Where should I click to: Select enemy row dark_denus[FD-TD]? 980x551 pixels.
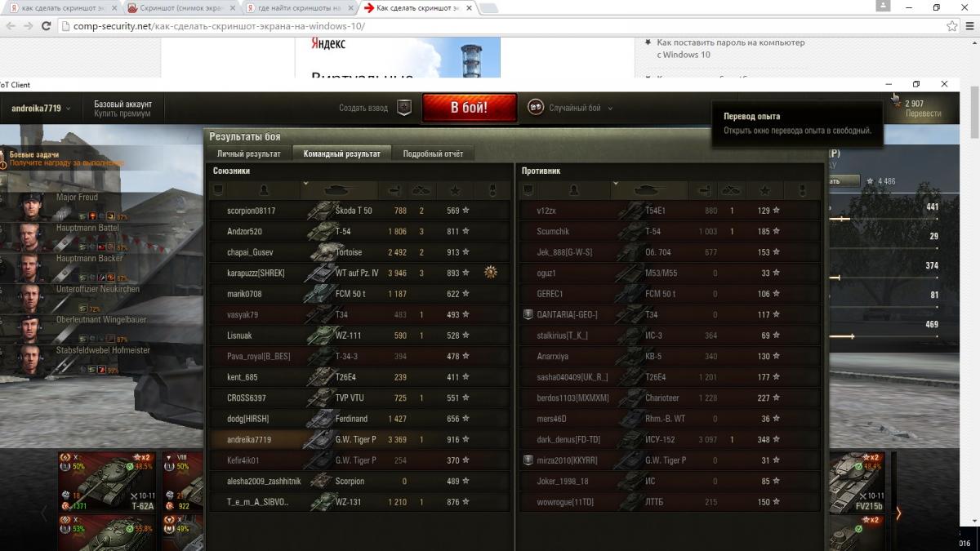670,439
